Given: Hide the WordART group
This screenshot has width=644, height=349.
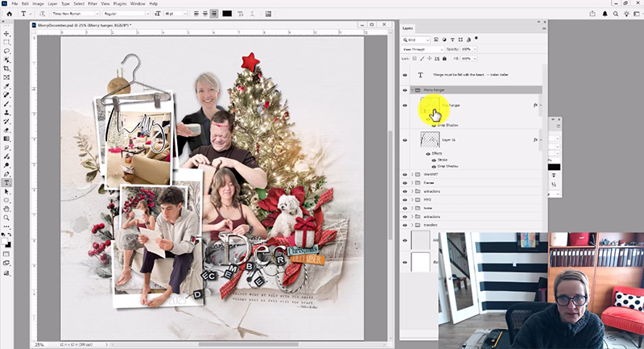Looking at the screenshot, I should [x=405, y=174].
